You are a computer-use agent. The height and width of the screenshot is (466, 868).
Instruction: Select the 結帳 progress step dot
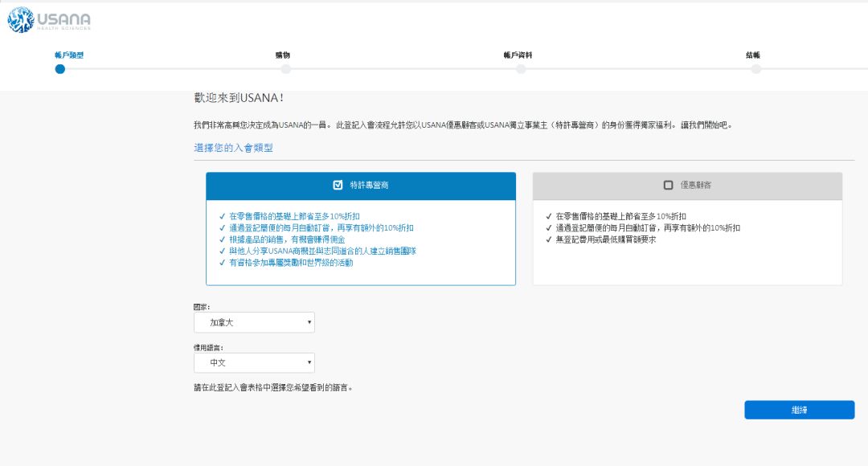756,69
